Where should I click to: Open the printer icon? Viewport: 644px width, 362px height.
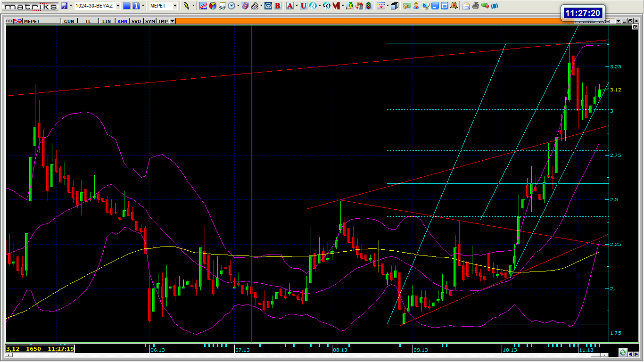tap(476, 6)
